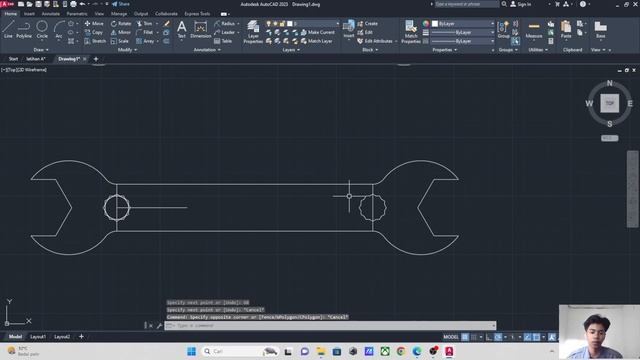Select the Dimension tool

click(x=200, y=29)
